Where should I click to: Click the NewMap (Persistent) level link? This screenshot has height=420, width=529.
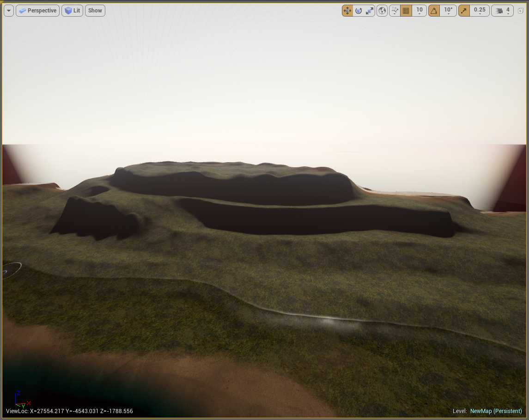(496, 411)
